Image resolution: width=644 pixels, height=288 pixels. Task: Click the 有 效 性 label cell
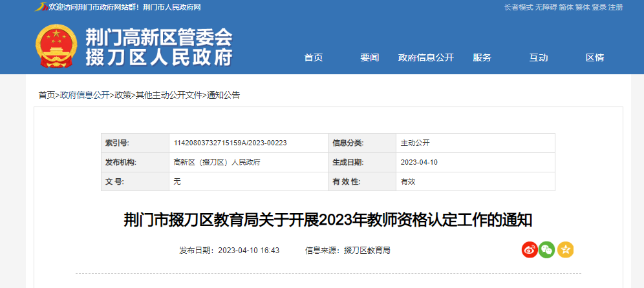click(x=362, y=181)
